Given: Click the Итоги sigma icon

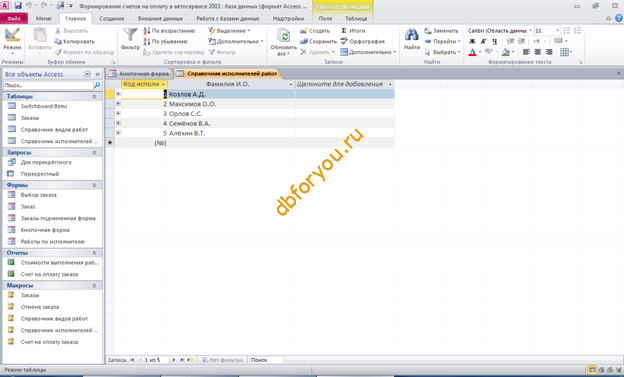Looking at the screenshot, I should 344,31.
